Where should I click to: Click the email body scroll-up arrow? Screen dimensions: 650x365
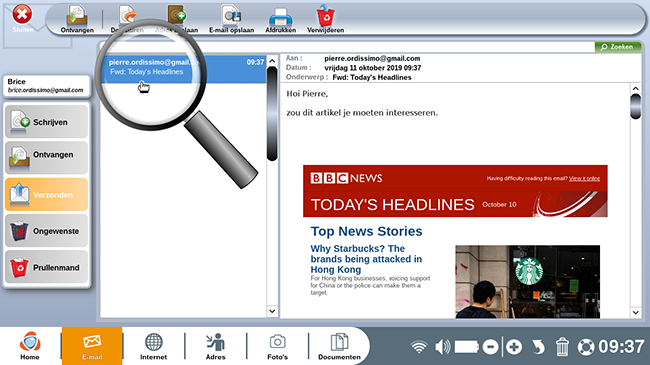pos(635,88)
